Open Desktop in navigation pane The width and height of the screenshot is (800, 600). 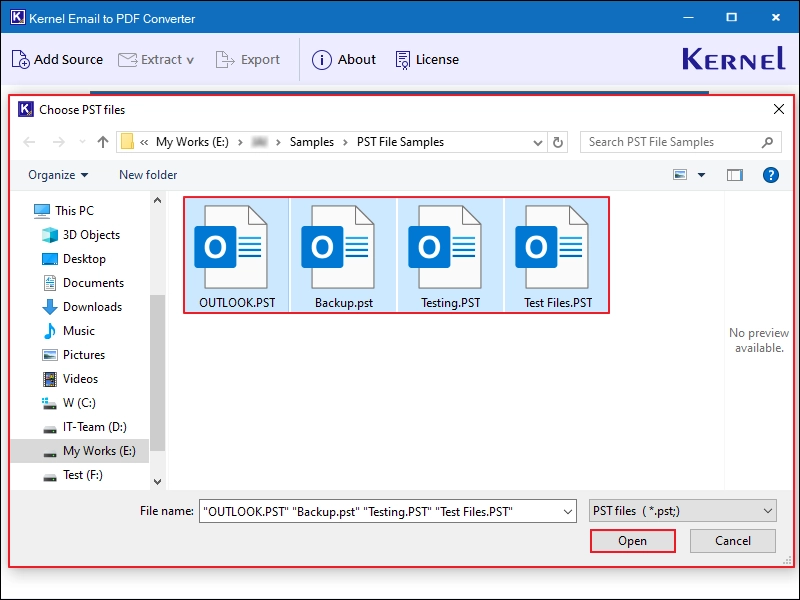point(73,259)
